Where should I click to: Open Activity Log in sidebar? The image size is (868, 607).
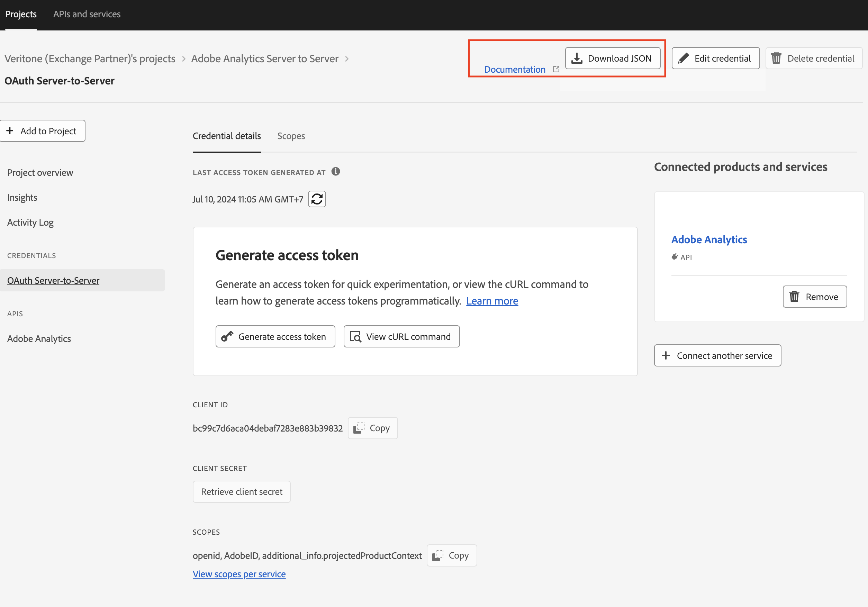point(30,222)
